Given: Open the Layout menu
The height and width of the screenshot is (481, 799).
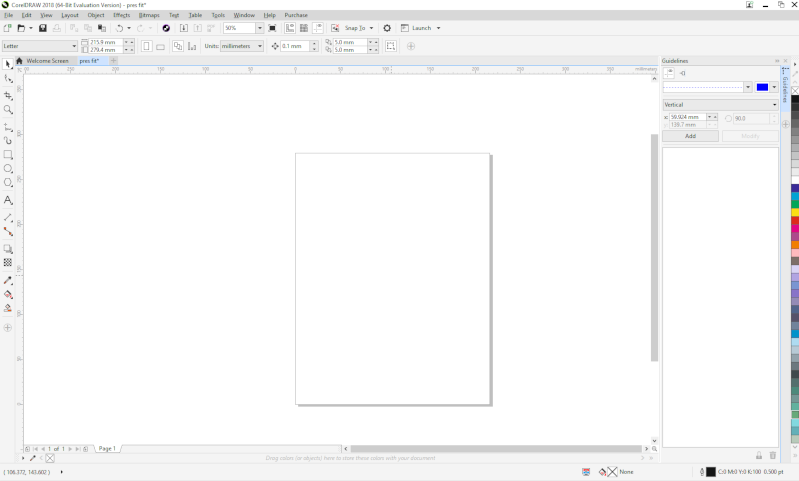Looking at the screenshot, I should (x=70, y=15).
